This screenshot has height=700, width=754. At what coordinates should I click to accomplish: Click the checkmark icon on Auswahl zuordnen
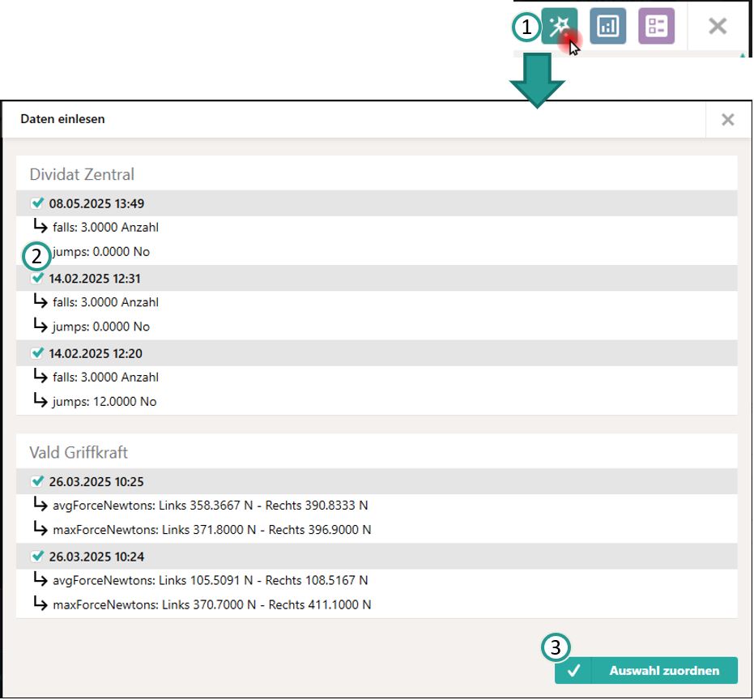click(x=573, y=671)
